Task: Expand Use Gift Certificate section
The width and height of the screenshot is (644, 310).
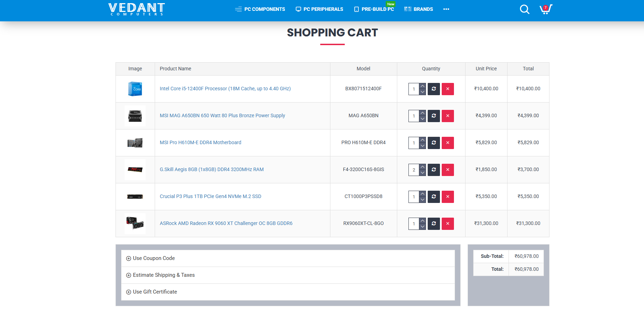Action: point(288,292)
